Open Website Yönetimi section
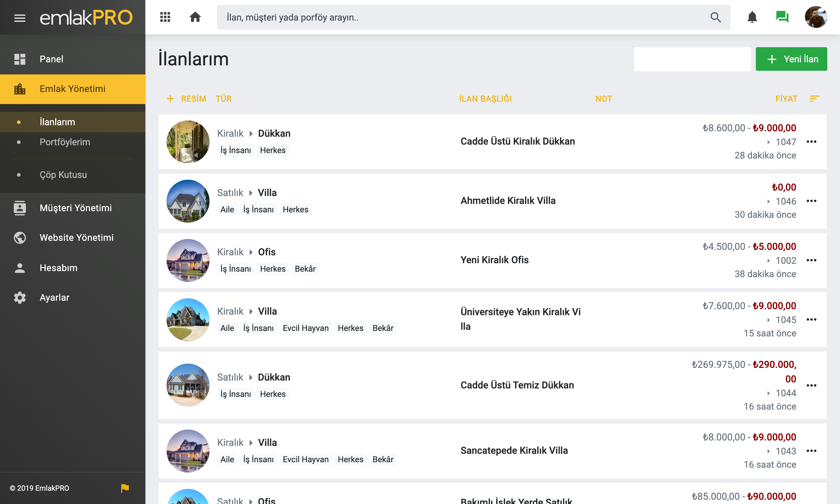 77,237
